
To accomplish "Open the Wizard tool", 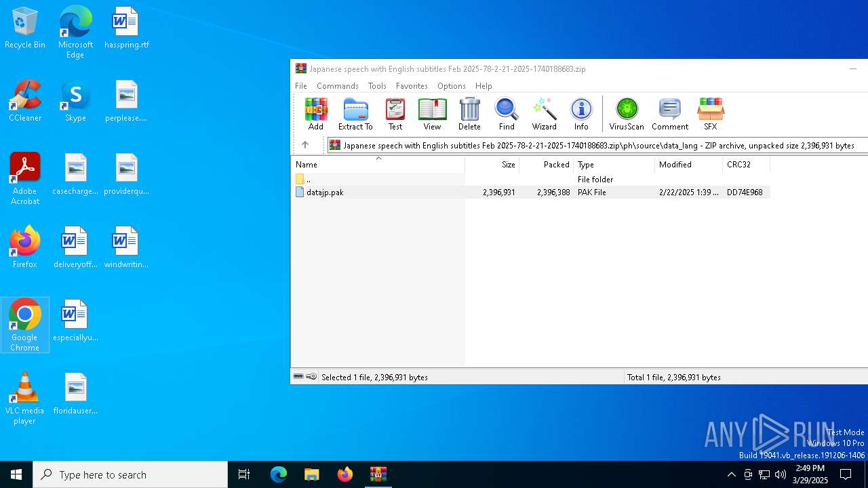I will [544, 114].
